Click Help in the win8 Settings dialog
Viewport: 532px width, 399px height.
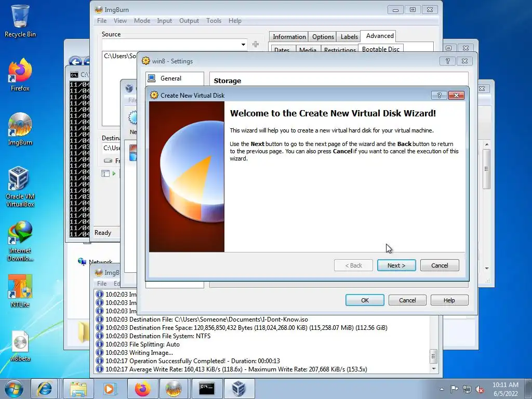coord(449,300)
